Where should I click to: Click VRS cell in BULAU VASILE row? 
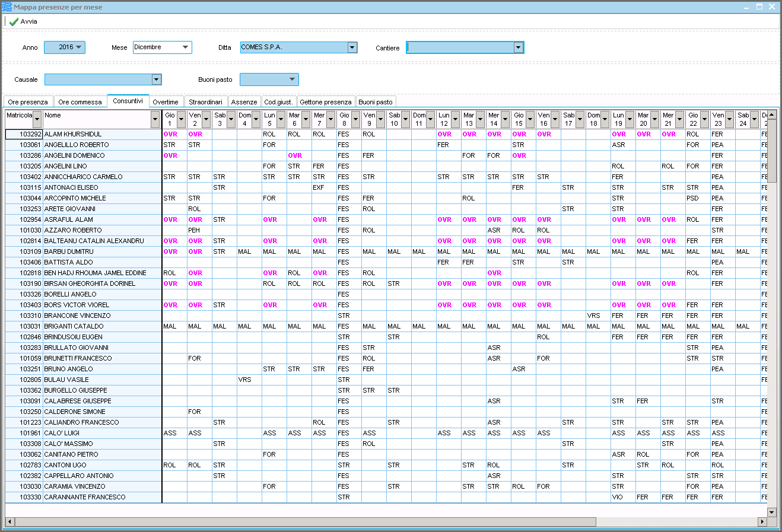tap(249, 380)
